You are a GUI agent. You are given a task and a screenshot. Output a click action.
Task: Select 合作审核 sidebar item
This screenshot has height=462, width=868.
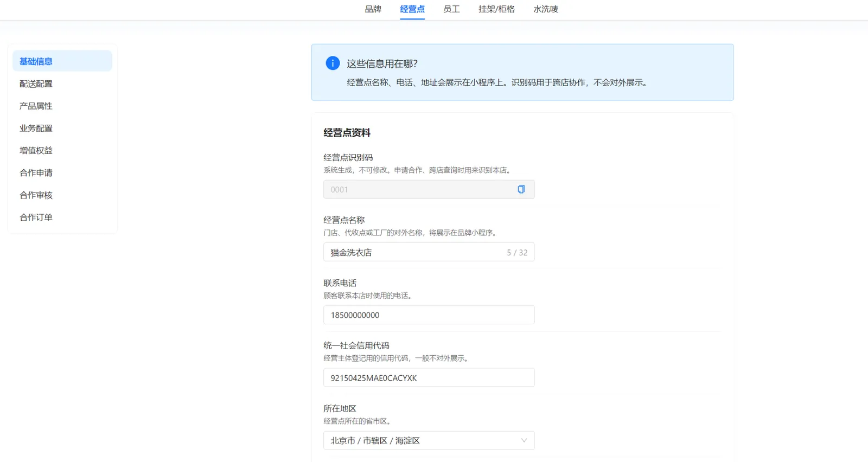pos(62,195)
